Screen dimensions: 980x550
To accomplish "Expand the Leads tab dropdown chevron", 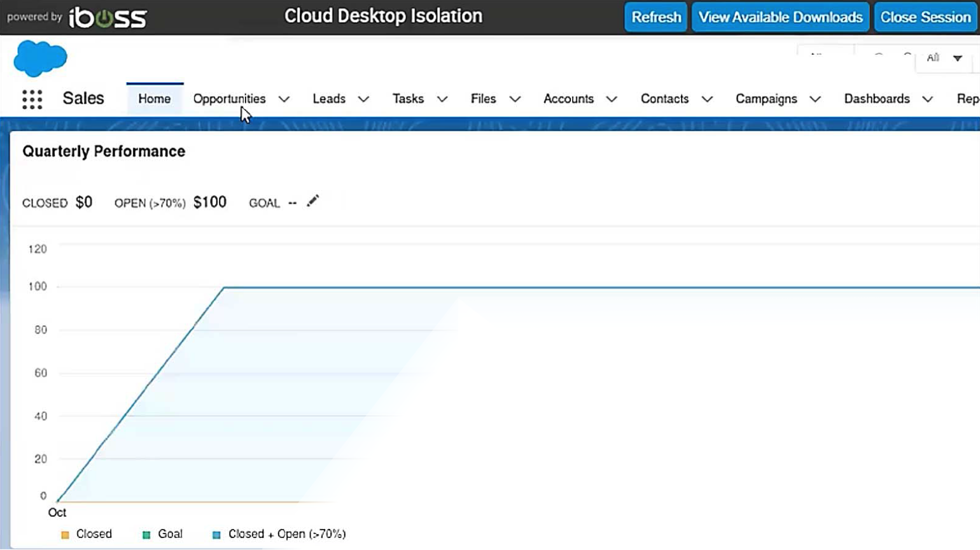I will (x=363, y=99).
